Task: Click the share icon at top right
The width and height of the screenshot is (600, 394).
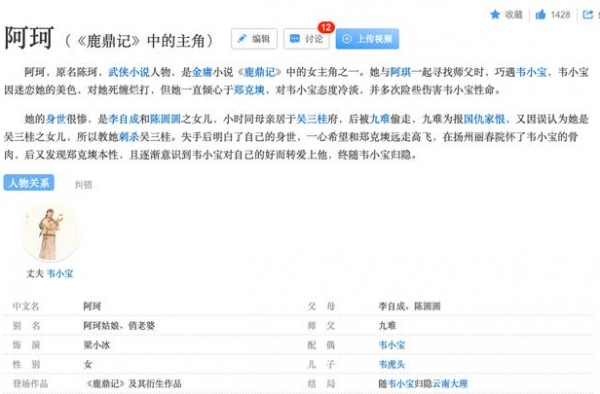Action: [587, 15]
